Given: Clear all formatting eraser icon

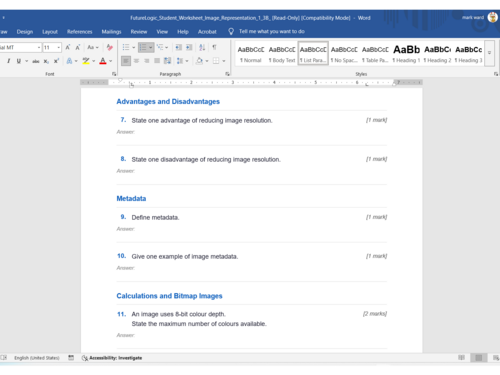Looking at the screenshot, I should (109, 47).
